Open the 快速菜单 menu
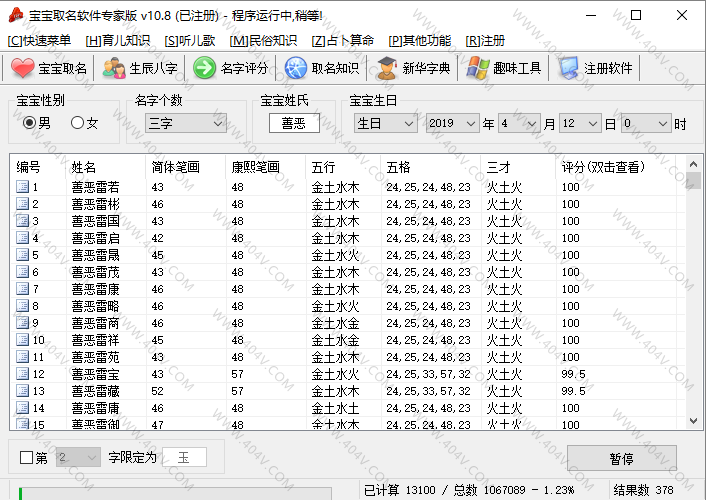This screenshot has height=500, width=706. click(40, 40)
